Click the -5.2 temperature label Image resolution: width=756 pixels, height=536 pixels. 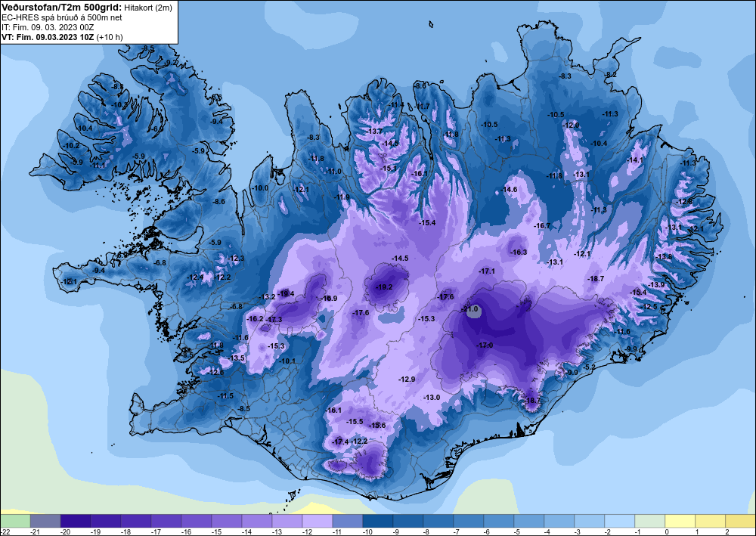coord(589,367)
